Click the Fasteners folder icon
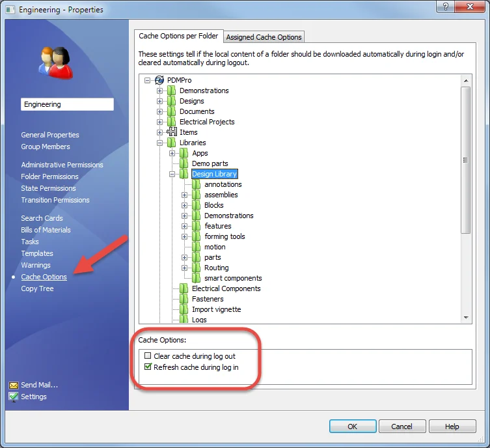Viewport: 490px width, 448px height. click(x=184, y=299)
